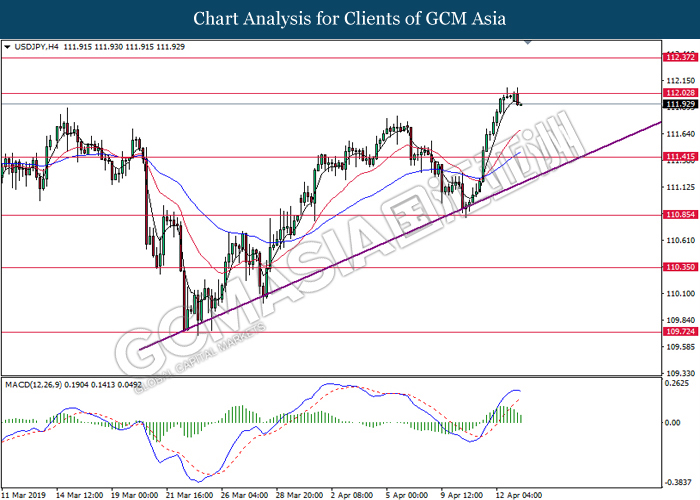Click the current price tag 111.929
700x500 pixels.
(x=681, y=104)
